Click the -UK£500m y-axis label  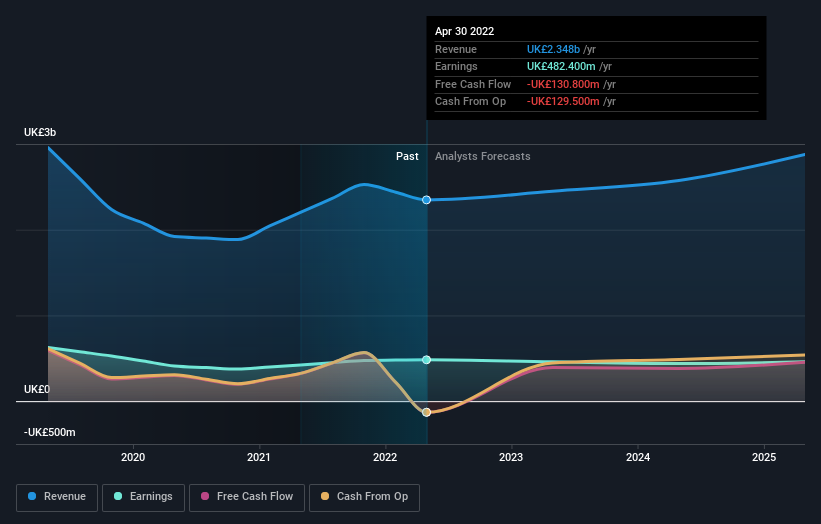[x=50, y=432]
